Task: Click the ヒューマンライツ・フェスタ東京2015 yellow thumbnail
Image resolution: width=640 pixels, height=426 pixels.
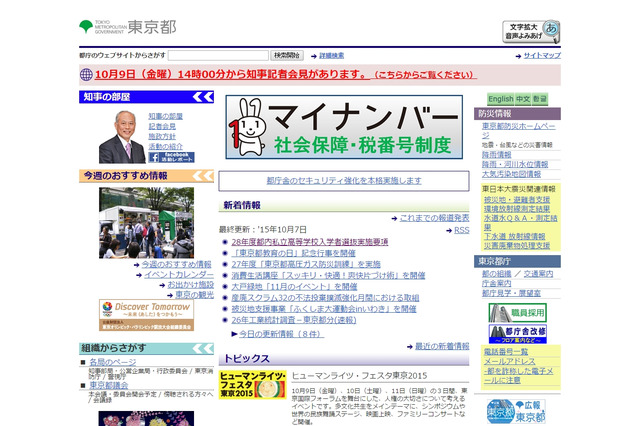Action: (x=253, y=385)
